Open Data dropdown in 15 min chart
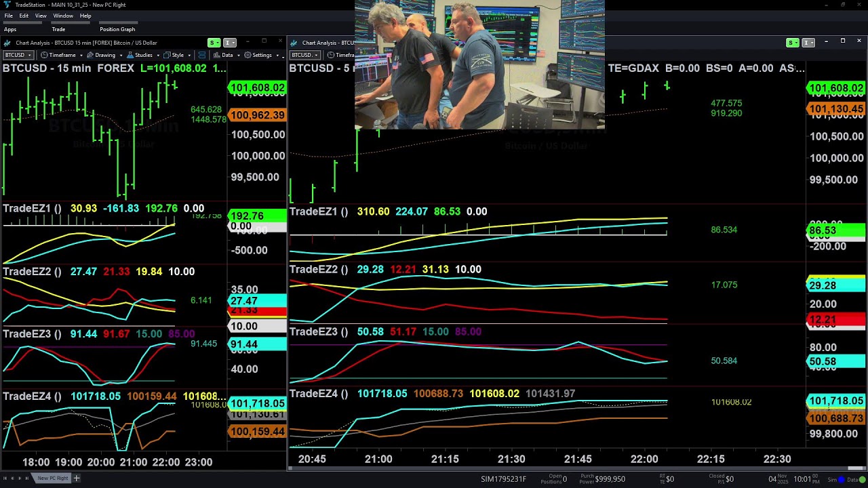The width and height of the screenshot is (868, 488). click(x=226, y=55)
